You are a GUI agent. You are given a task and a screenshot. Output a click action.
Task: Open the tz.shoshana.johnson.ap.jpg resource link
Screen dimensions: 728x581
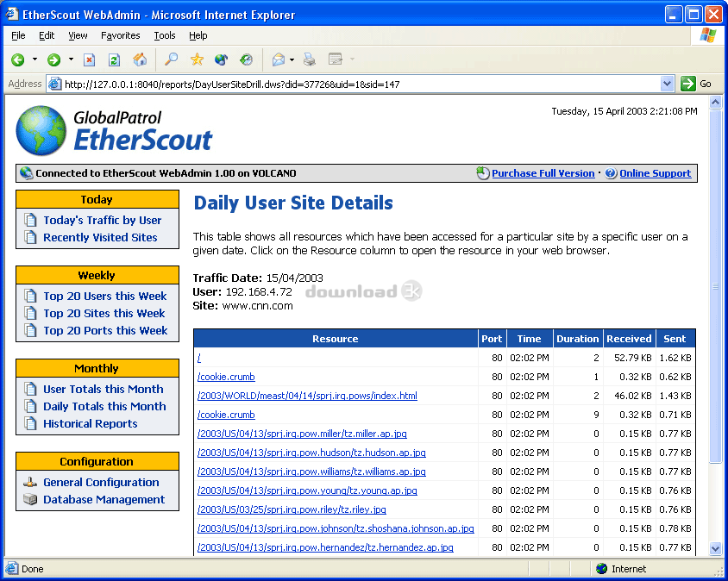point(336,528)
